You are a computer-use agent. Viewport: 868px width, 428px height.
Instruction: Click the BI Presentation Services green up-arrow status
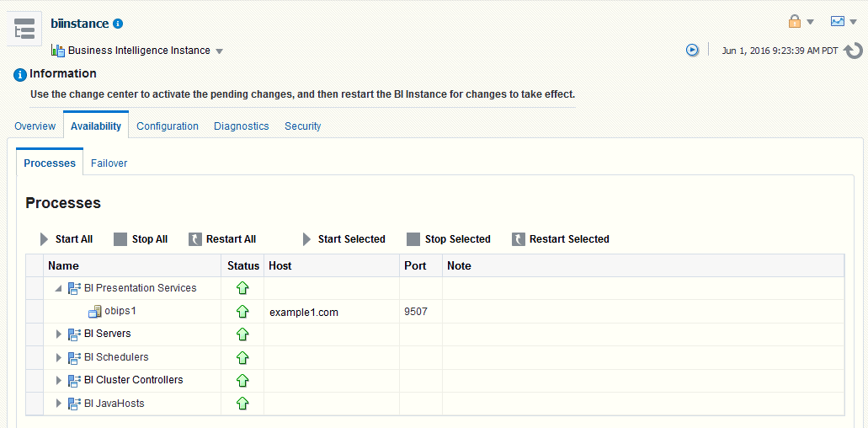point(242,288)
